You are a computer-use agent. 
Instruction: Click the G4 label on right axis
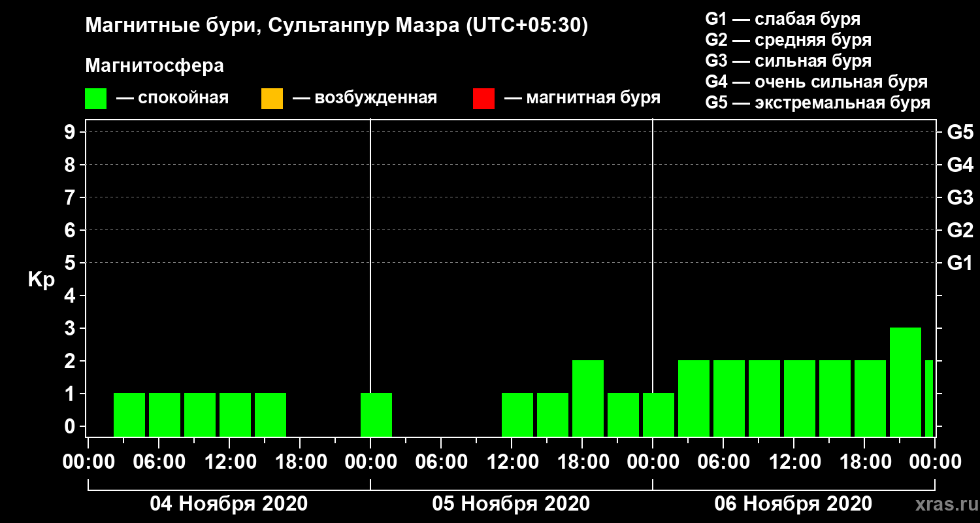[960, 165]
